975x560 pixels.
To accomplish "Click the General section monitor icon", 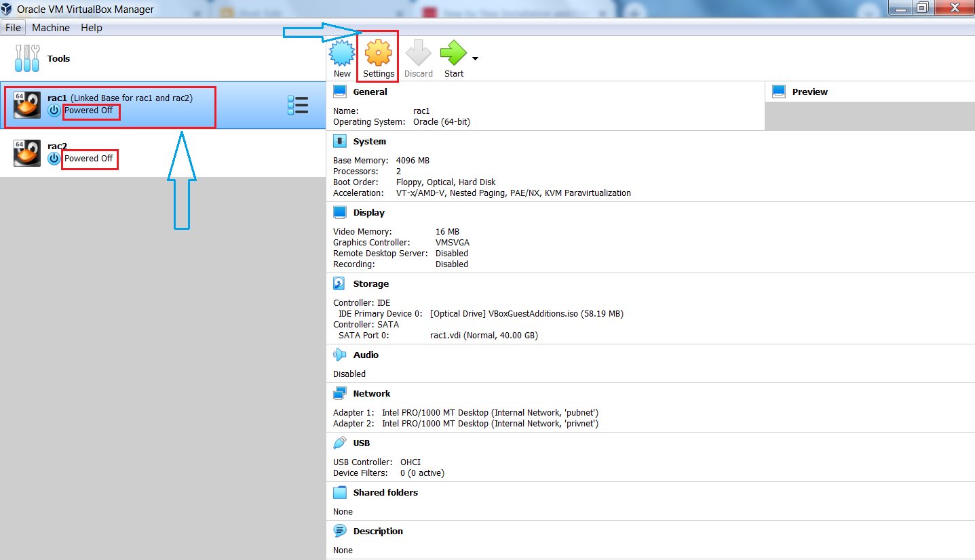I will (x=340, y=92).
